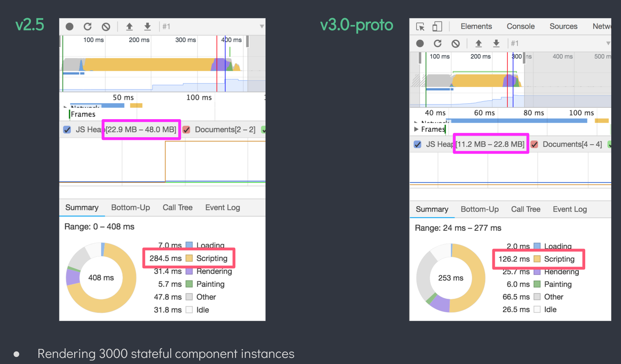Click the upload profile icon in v2.5 panel
This screenshot has width=621, height=364.
pyautogui.click(x=129, y=26)
